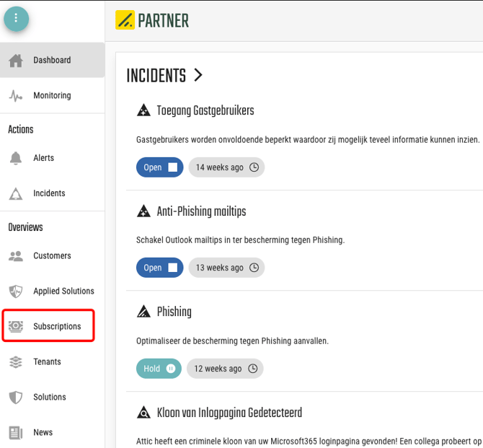Click the Subscriptions money icon
This screenshot has width=483, height=448.
click(x=16, y=327)
